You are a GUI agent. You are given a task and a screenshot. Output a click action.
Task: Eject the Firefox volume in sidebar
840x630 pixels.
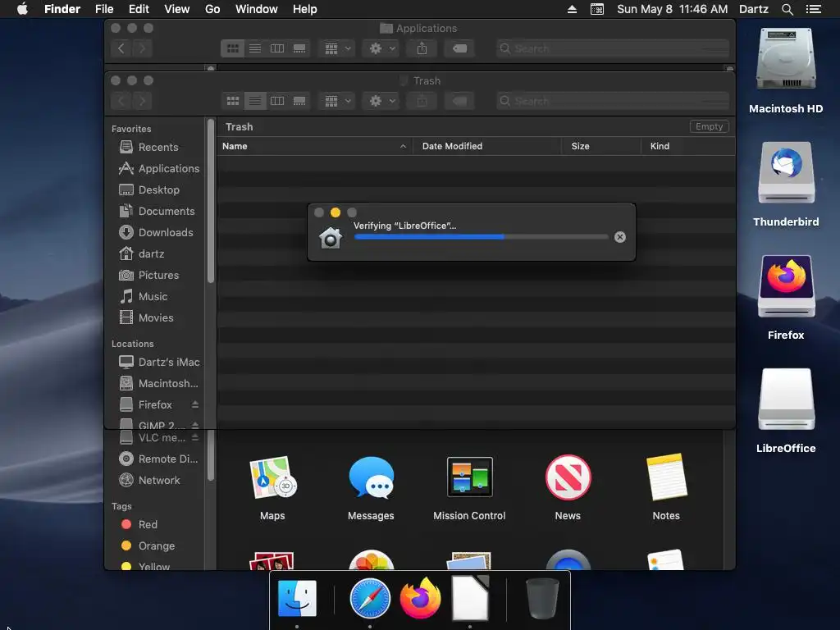click(x=195, y=404)
